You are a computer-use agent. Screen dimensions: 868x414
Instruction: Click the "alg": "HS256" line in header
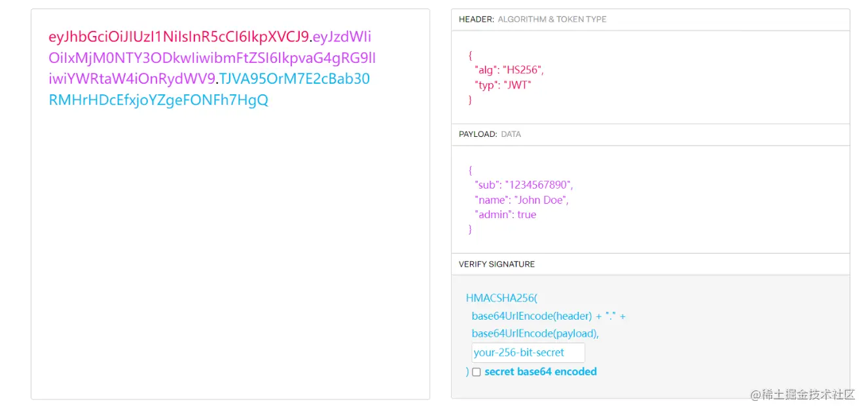(509, 70)
